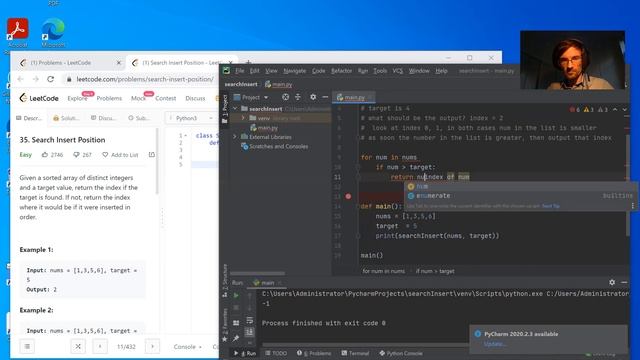Like the problem with the thumbs-up icon

(45, 155)
